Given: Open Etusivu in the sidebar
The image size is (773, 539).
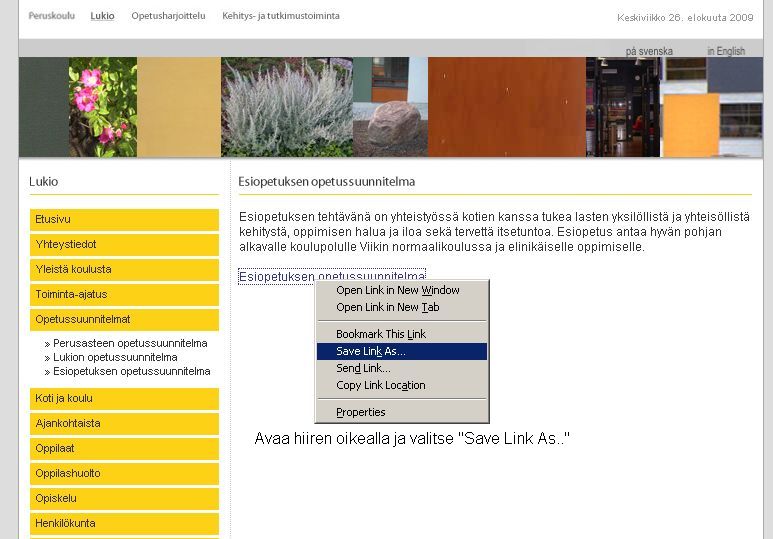Looking at the screenshot, I should [124, 219].
